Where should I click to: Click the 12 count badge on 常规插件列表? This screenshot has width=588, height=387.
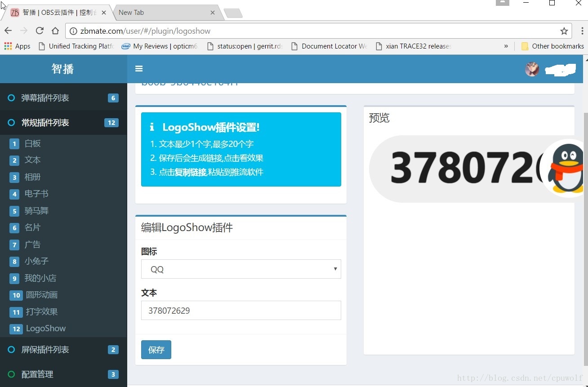(111, 123)
